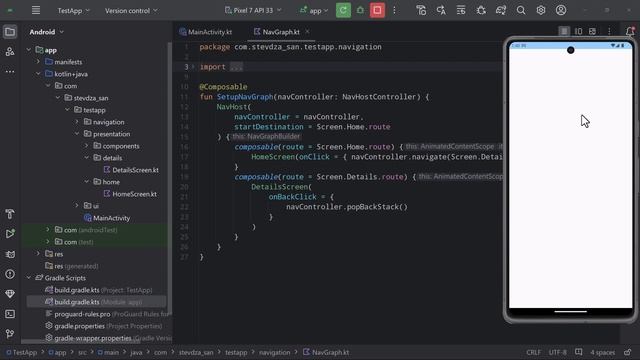Select build.gradle.kts (Project: TestApp)
Viewport: 640px width, 360px height.
click(98, 290)
